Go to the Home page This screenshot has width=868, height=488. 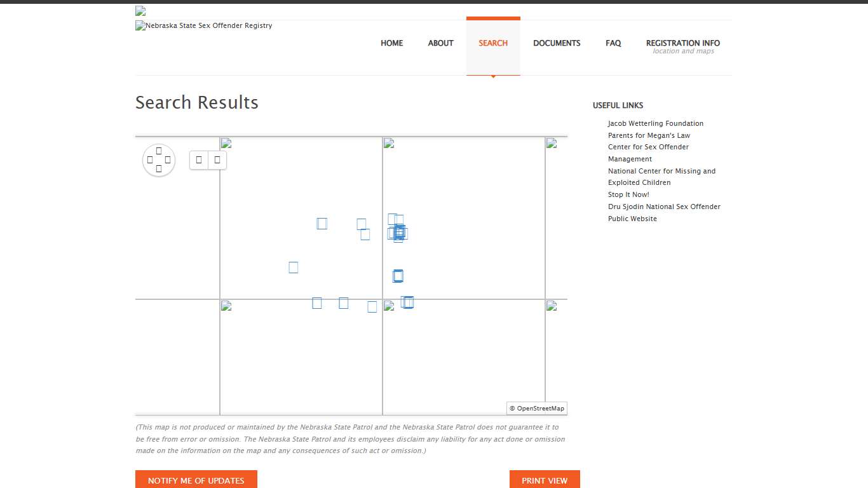[391, 43]
